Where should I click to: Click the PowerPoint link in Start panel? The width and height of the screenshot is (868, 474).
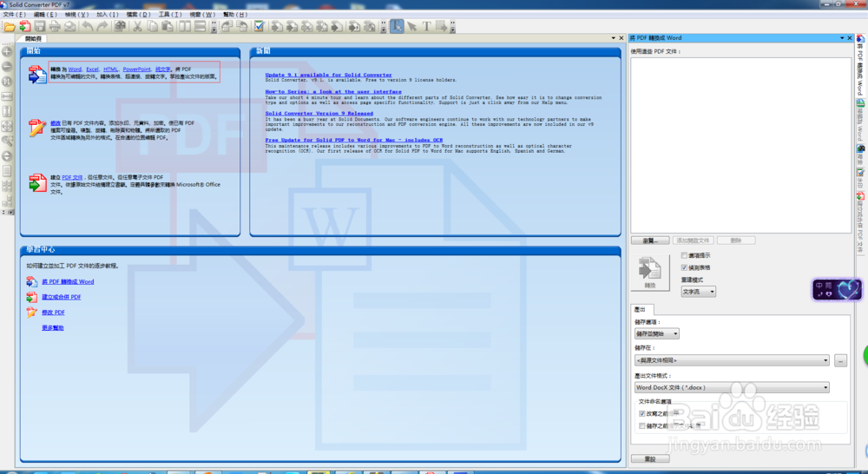coord(137,69)
